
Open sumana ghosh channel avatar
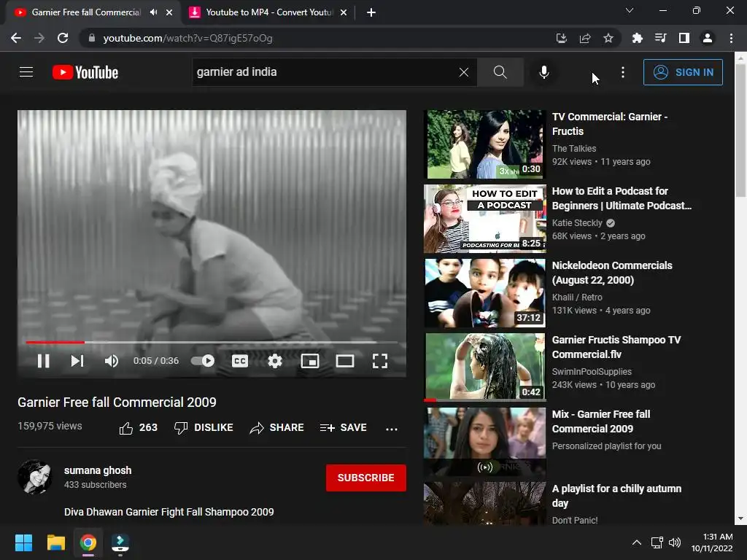35,477
